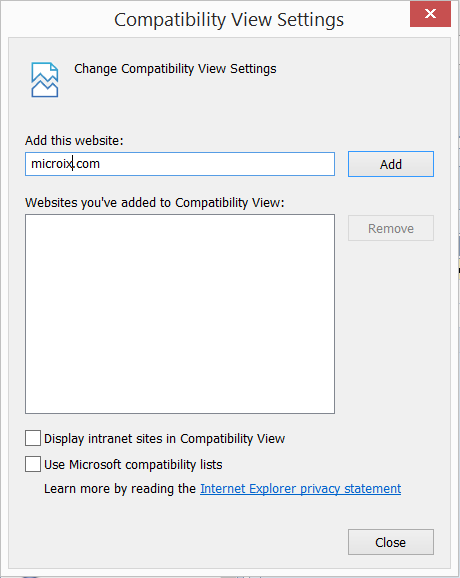Click the empty added-websites list box
Viewport: 460px width, 578px height.
[x=180, y=314]
